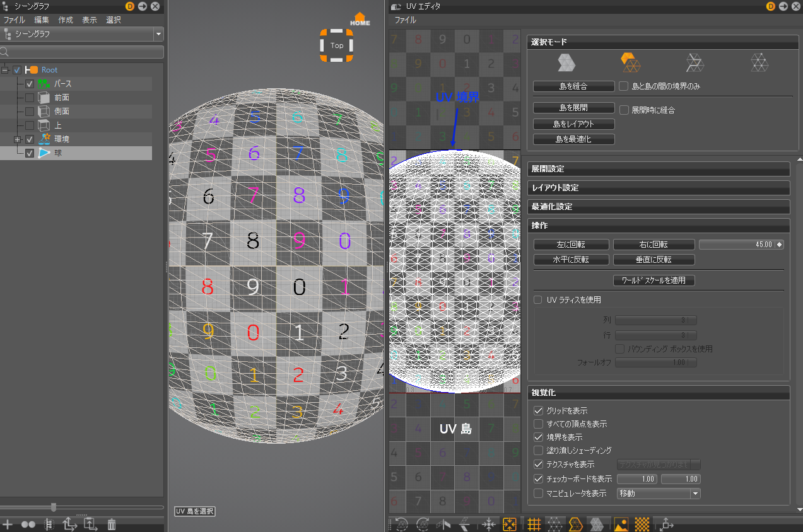Uncheck the 球 node checkbox
The image size is (803, 532).
29,153
